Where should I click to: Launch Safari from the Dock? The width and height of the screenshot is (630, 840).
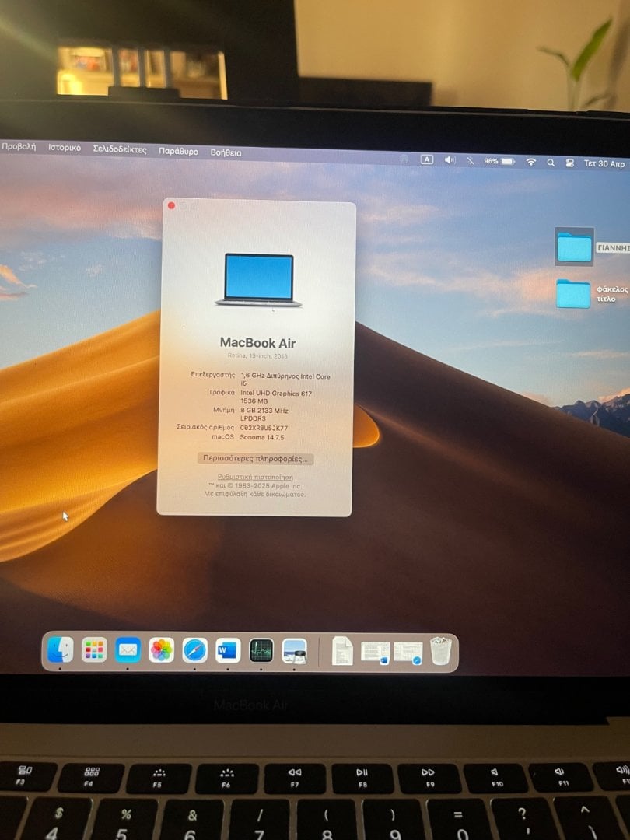194,650
